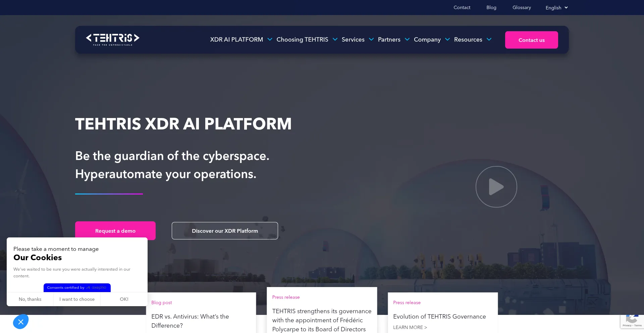Play the hero video
The height and width of the screenshot is (333, 644).
[496, 187]
